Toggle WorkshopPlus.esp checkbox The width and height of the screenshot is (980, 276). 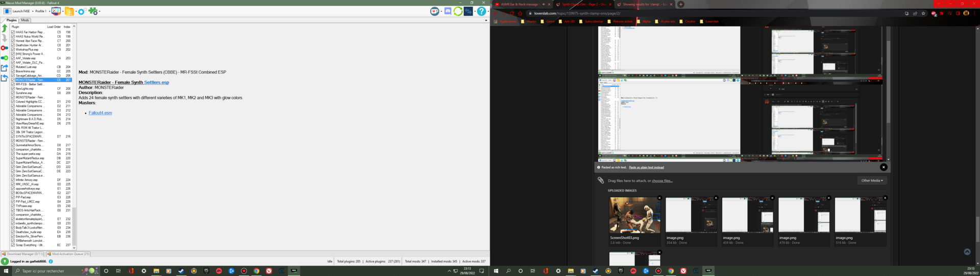click(13, 50)
